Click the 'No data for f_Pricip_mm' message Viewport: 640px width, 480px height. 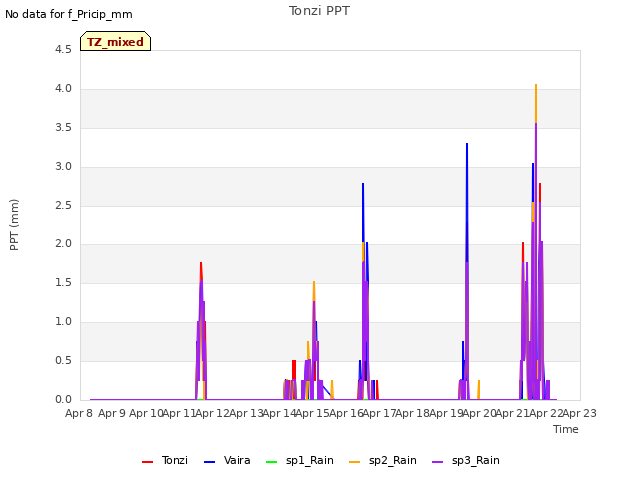[69, 14]
